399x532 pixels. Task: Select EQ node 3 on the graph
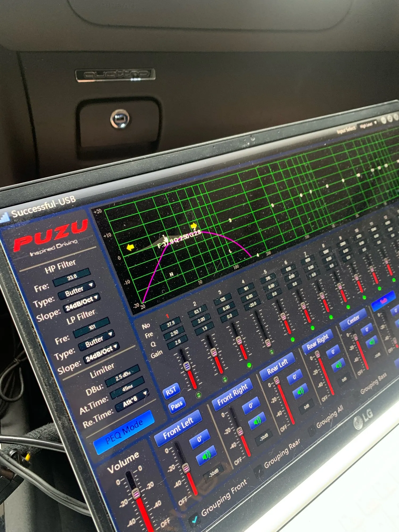click(x=230, y=221)
